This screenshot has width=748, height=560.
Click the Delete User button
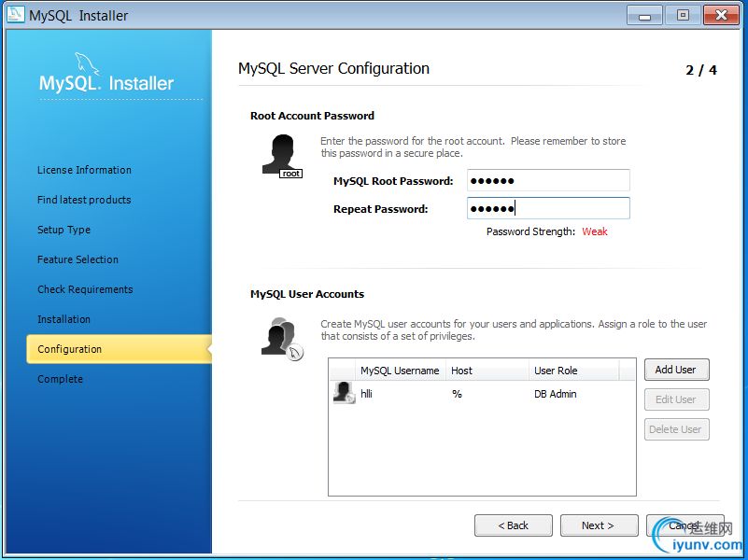click(676, 429)
